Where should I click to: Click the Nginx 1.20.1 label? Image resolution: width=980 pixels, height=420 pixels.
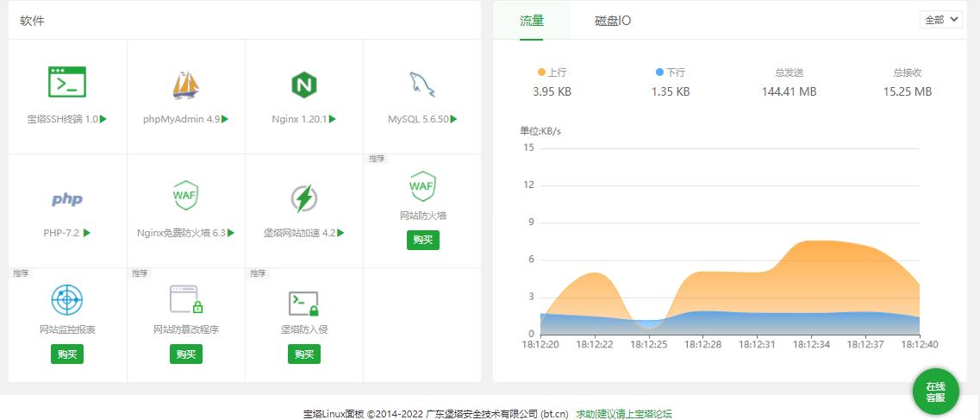coord(299,119)
